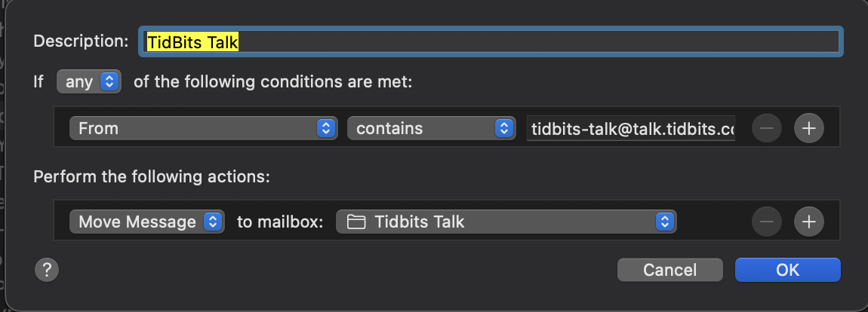Viewport: 868px width, 312px height.
Task: Remove the Move Message action with minus
Action: coord(767,222)
